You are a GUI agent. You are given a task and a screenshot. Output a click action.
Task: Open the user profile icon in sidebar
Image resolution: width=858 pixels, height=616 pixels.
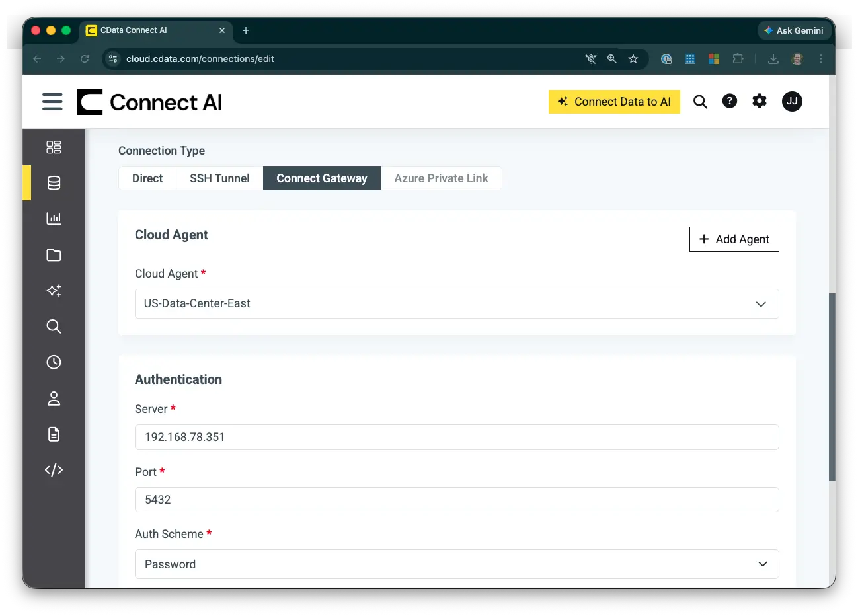tap(54, 399)
